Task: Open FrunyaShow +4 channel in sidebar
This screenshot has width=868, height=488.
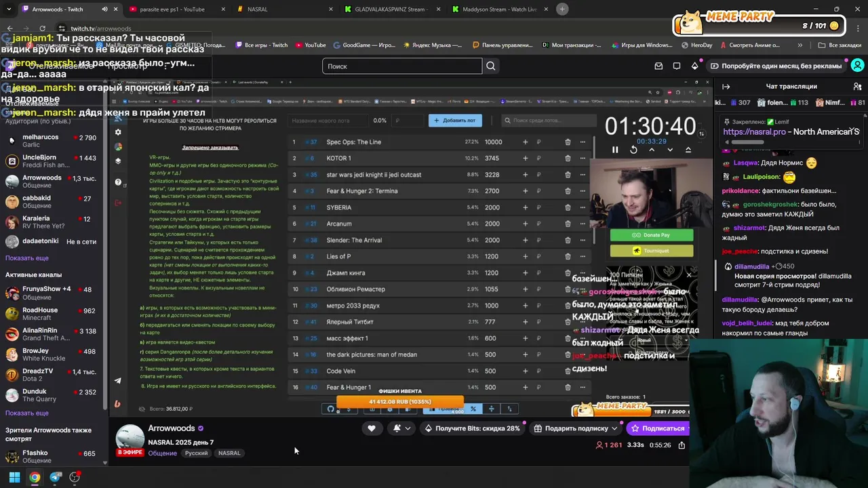Action: tap(53, 293)
